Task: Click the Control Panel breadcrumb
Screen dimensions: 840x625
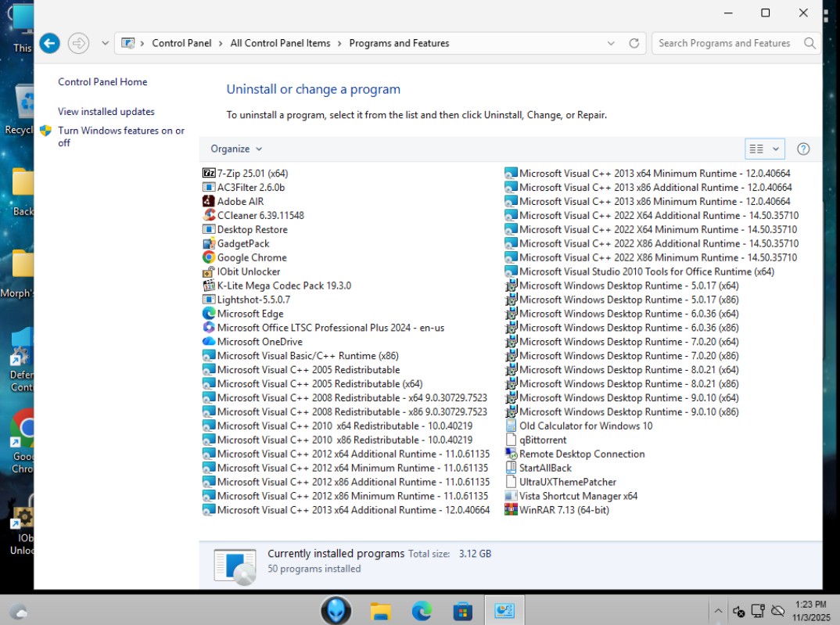Action: click(181, 43)
